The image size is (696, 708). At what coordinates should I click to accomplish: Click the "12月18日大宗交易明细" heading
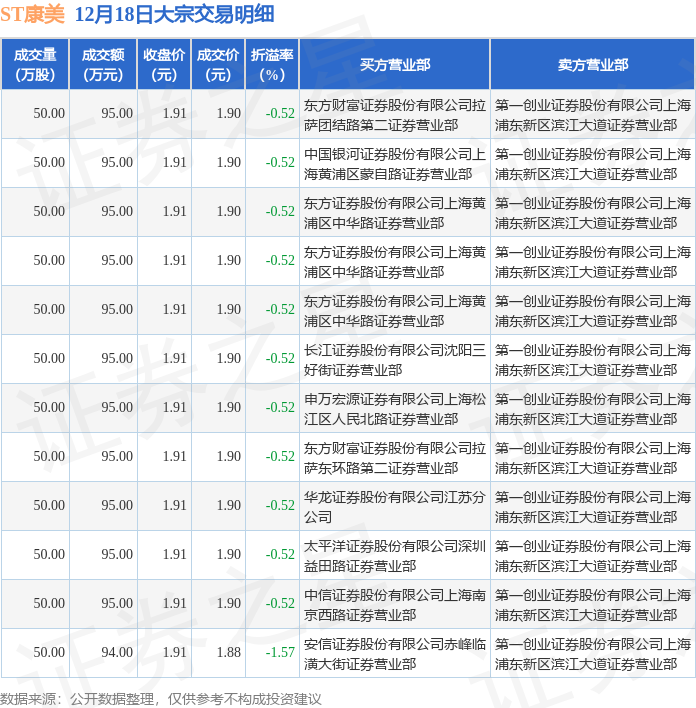click(x=174, y=15)
